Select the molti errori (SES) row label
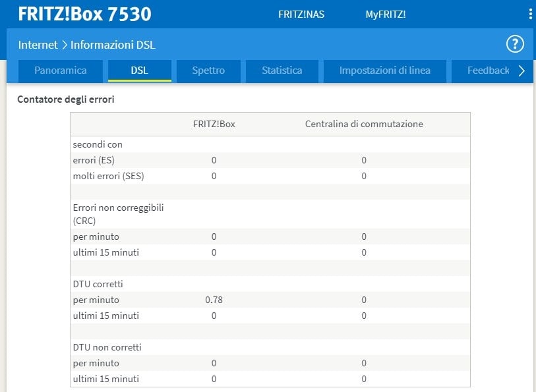 point(108,176)
